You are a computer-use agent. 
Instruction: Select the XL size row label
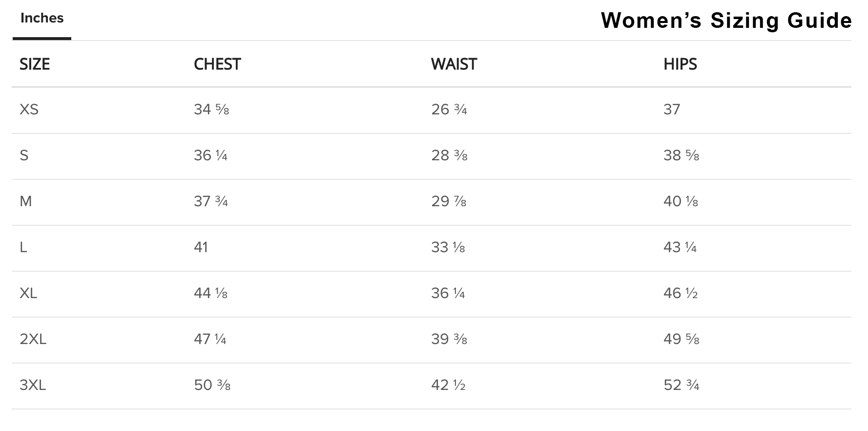click(28, 293)
